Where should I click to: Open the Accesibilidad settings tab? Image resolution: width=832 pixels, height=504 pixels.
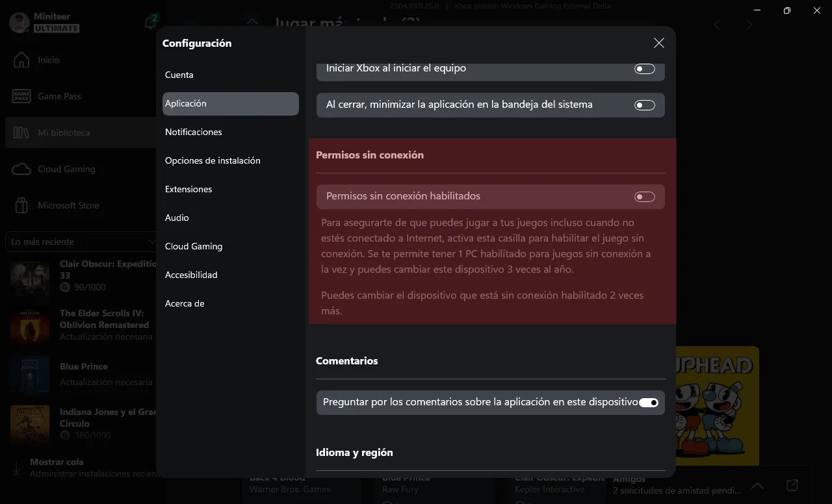231,275
